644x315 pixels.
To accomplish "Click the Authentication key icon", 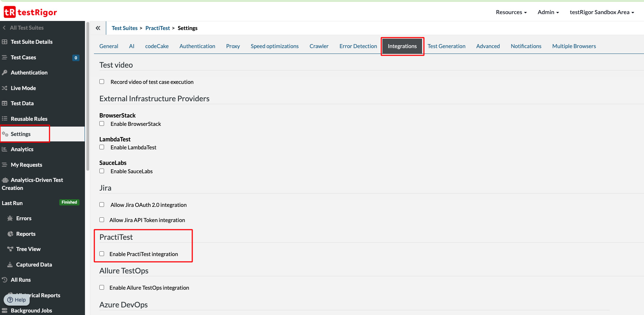I will [5, 73].
